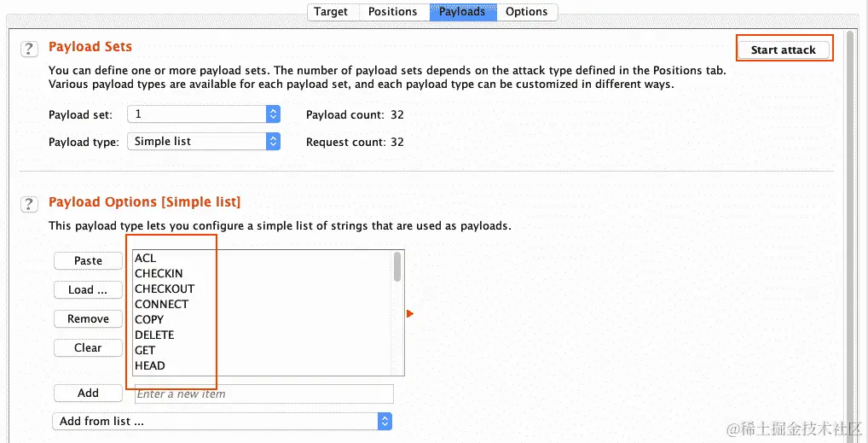Click the Clear button
The width and height of the screenshot is (868, 443).
tap(88, 347)
